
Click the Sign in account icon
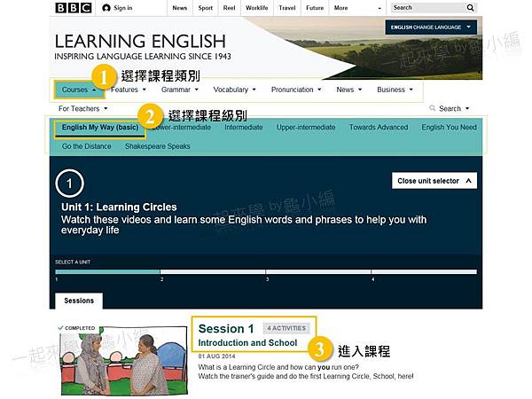tap(106, 7)
